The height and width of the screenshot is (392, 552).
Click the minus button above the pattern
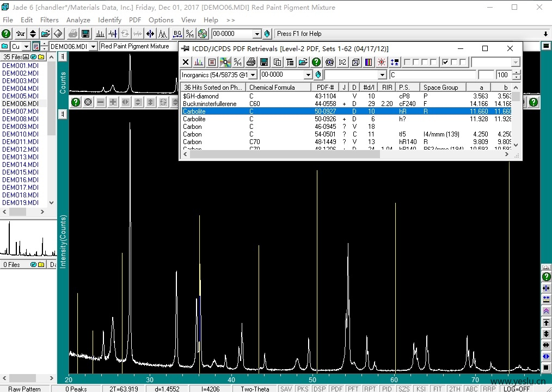[100, 102]
